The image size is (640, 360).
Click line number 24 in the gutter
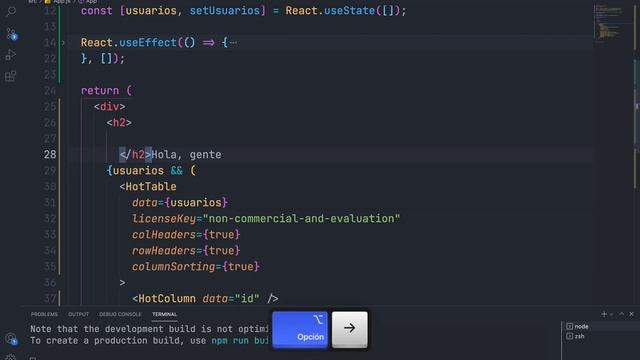tap(50, 91)
